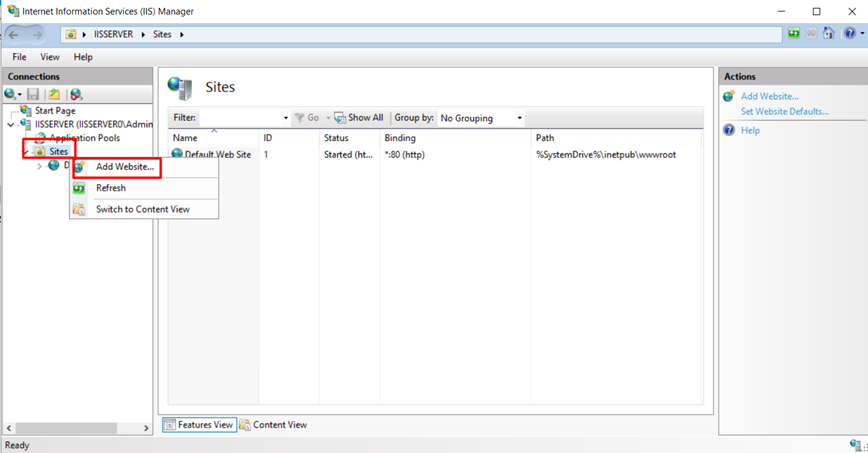
Task: Click the *:80 (http) binding cell
Action: (405, 155)
